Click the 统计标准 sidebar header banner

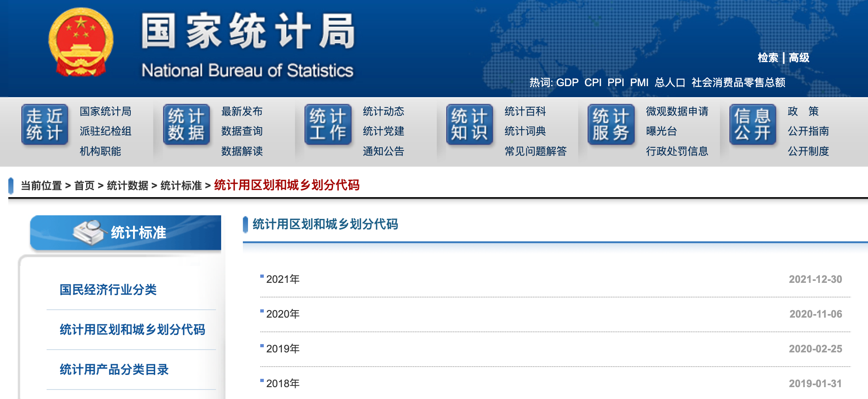tap(126, 233)
